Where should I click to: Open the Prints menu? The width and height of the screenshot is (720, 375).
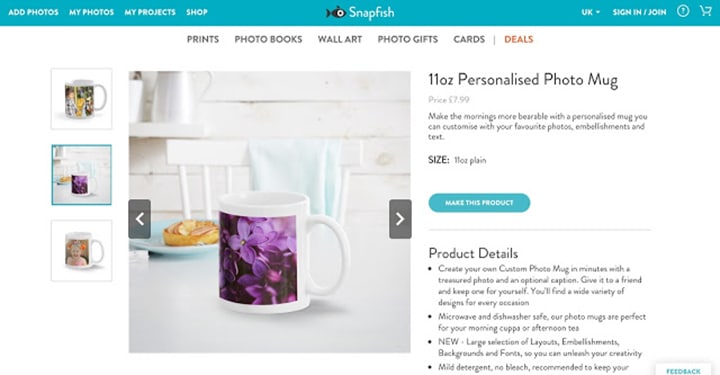point(202,39)
